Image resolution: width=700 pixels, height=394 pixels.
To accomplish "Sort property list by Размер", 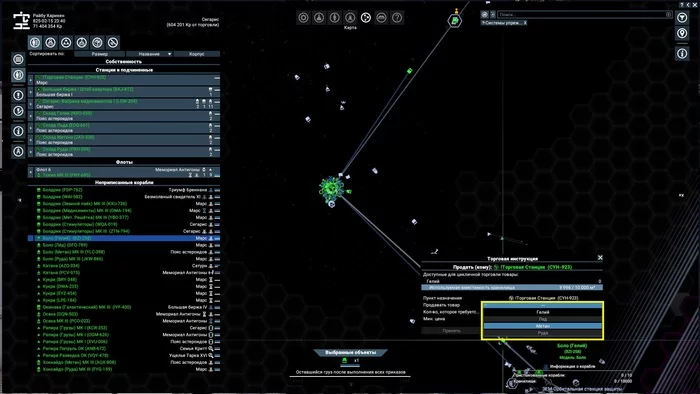I will pos(100,54).
